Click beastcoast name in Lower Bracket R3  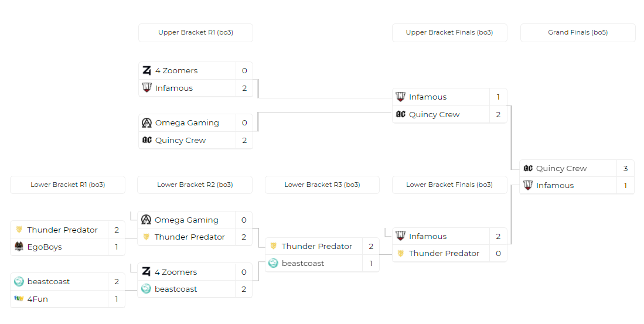(x=303, y=264)
